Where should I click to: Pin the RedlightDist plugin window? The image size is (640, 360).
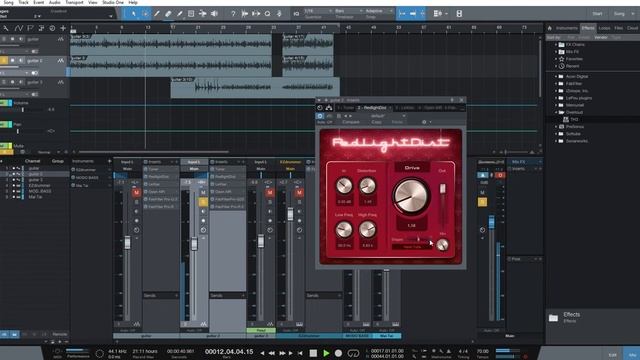452,100
